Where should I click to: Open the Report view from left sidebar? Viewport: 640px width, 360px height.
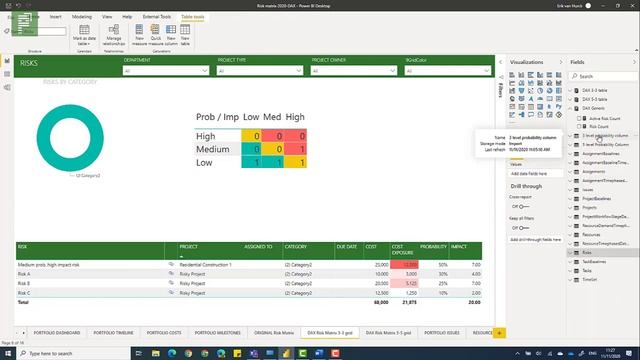tap(7, 61)
